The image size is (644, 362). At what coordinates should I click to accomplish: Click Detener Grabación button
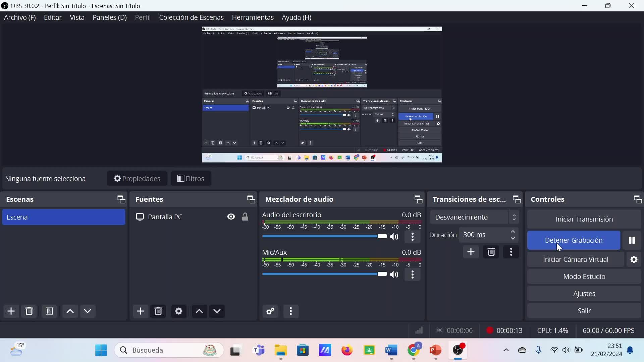coord(574,240)
